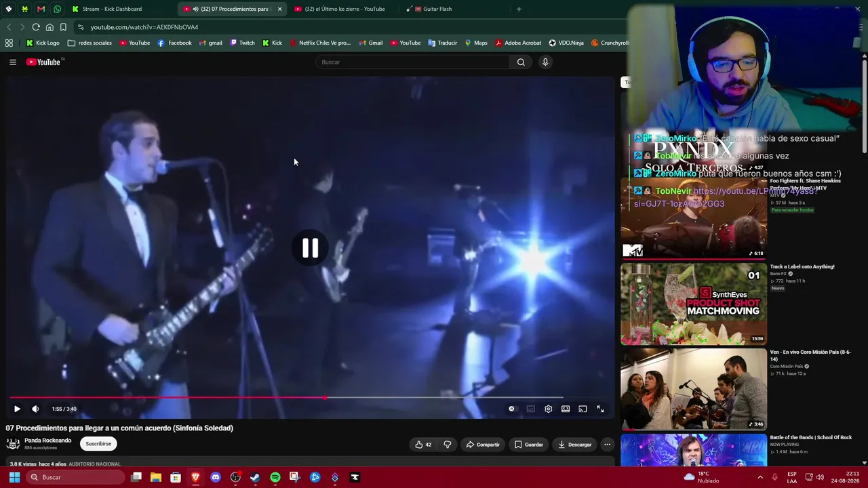Open the taskbar clock showing 22:11
This screenshot has height=488, width=868.
844,477
